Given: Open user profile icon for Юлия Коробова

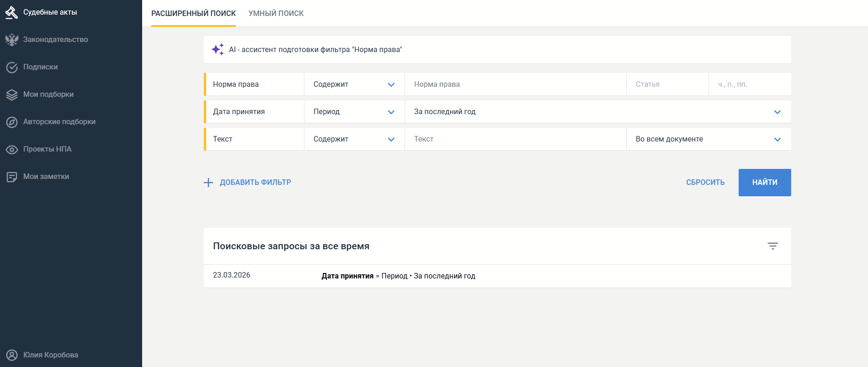Looking at the screenshot, I should pos(11,355).
